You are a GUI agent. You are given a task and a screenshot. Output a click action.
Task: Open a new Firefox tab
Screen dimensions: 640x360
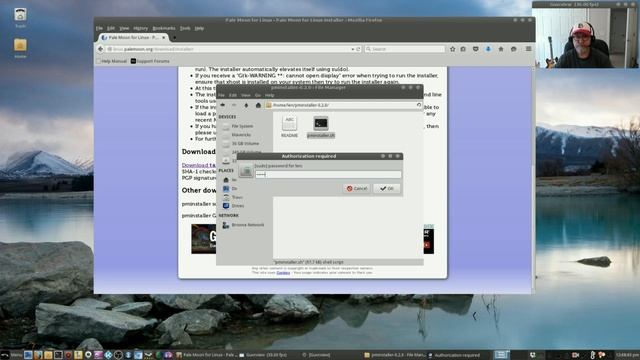pyautogui.click(x=174, y=38)
